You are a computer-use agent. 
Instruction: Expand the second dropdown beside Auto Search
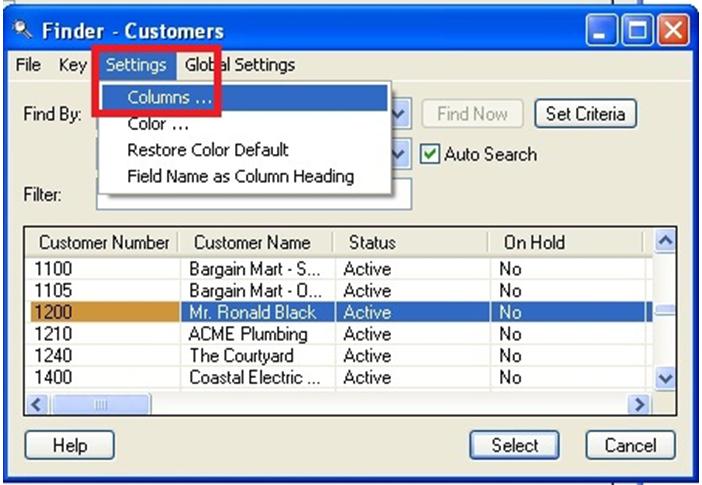[400, 154]
